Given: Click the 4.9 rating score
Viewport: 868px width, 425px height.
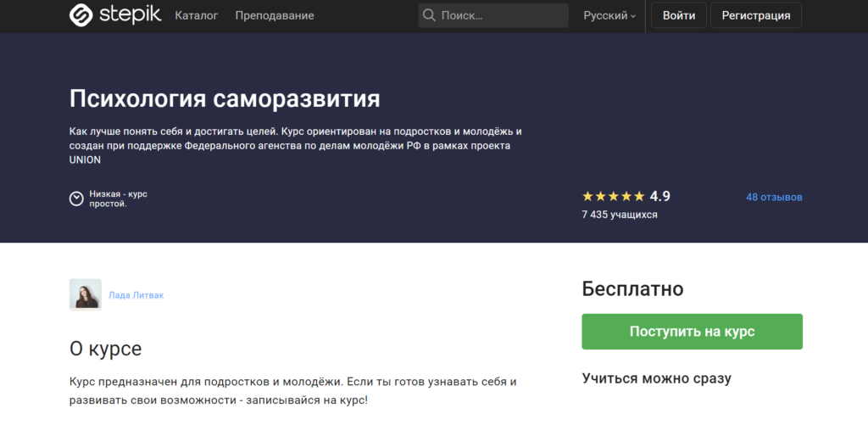Looking at the screenshot, I should 659,197.
